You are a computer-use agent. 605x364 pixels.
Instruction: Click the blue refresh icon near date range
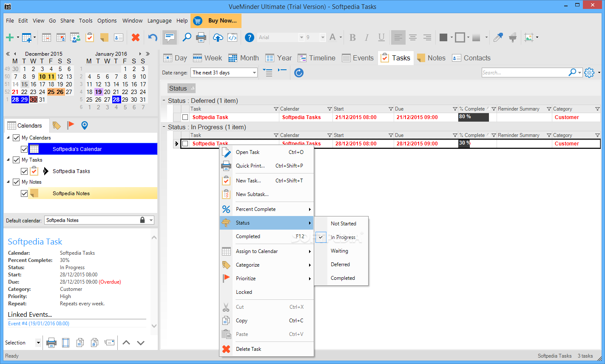(x=299, y=73)
